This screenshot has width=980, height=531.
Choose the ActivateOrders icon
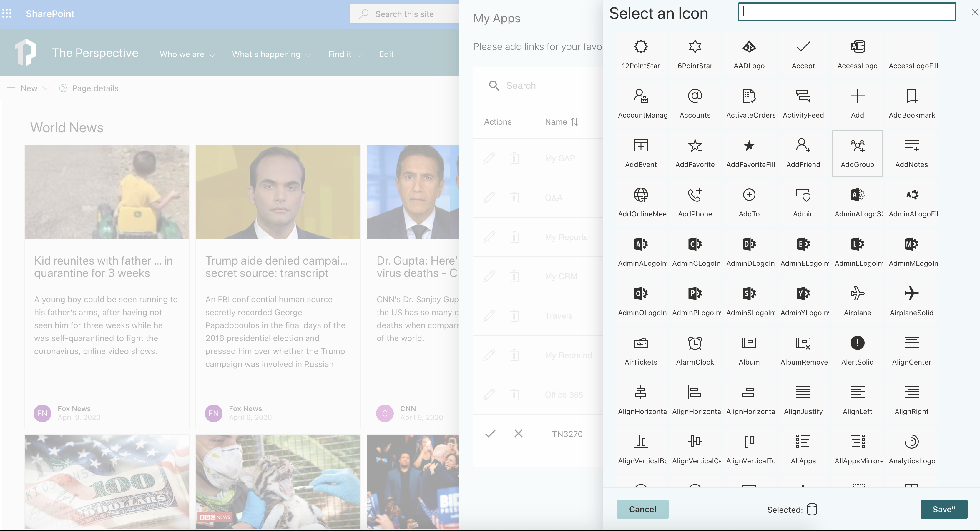pos(749,104)
